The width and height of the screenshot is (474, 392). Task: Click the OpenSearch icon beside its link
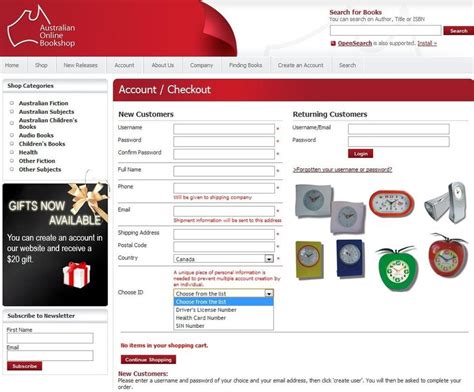pyautogui.click(x=333, y=43)
